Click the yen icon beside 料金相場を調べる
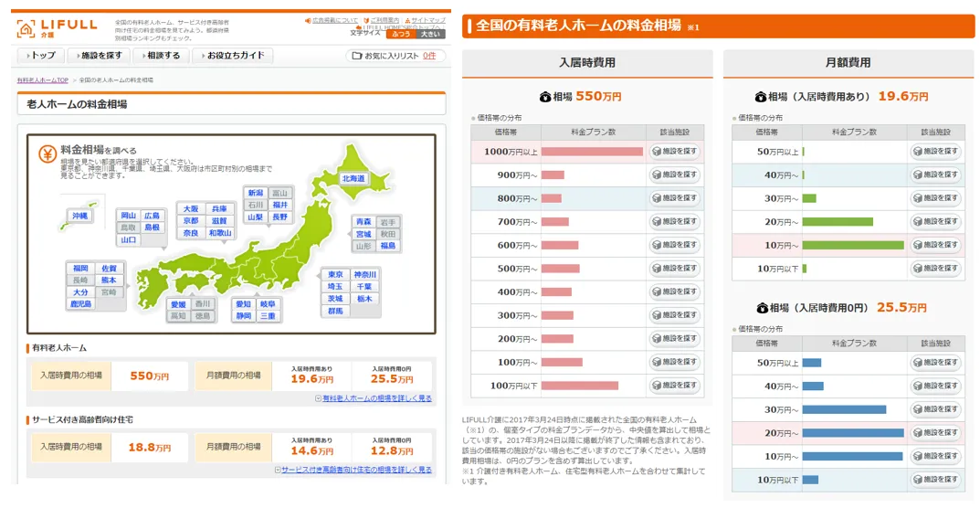980x508 pixels. pos(46,153)
